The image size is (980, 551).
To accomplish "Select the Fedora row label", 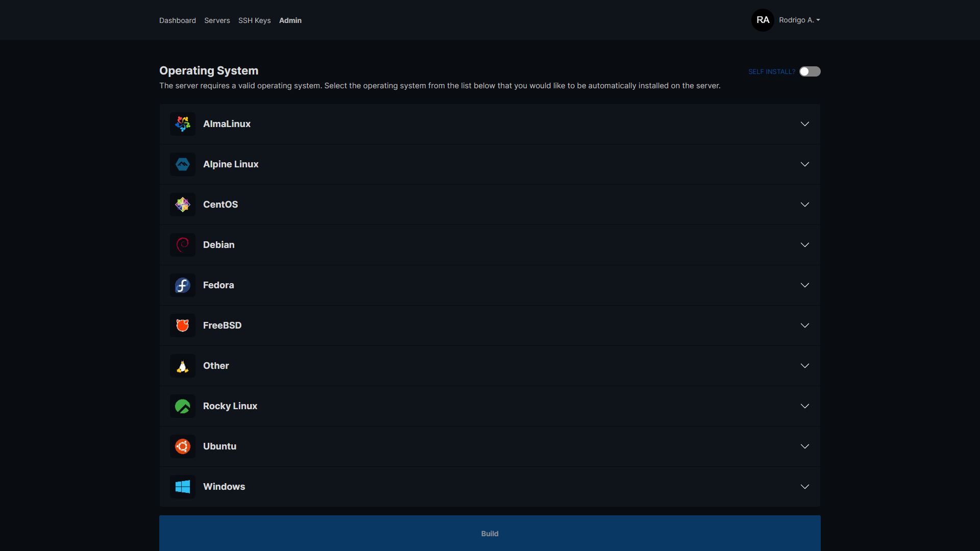I will click(218, 285).
